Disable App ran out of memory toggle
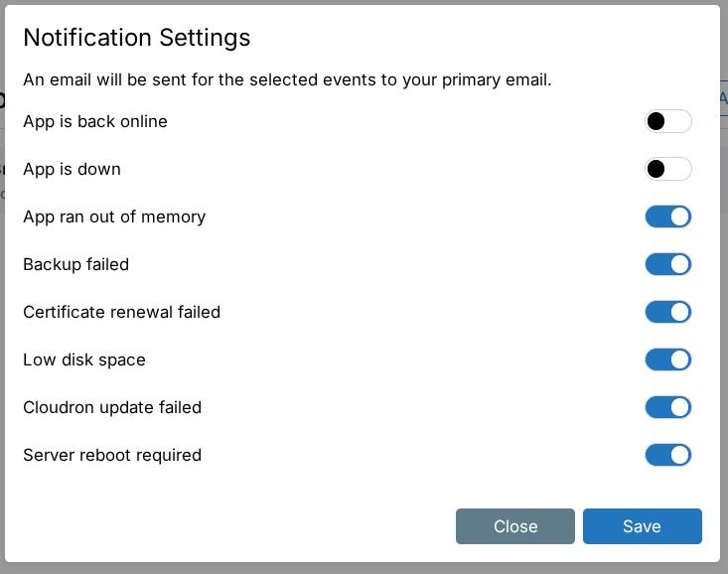Image resolution: width=728 pixels, height=574 pixels. click(x=667, y=216)
